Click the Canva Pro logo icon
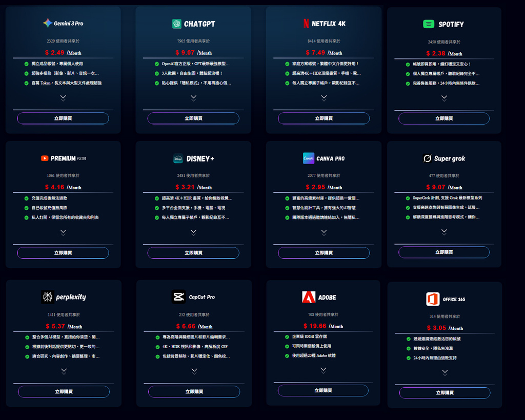This screenshot has width=525, height=420. click(308, 158)
